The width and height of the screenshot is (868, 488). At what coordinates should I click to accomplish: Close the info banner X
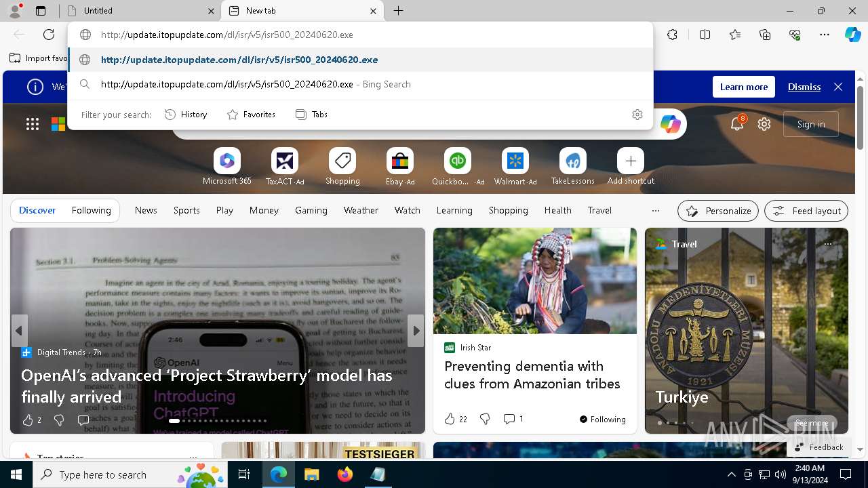coord(838,87)
